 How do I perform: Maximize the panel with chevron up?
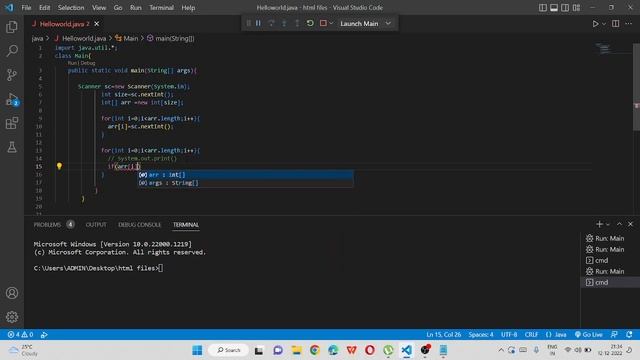pos(619,224)
